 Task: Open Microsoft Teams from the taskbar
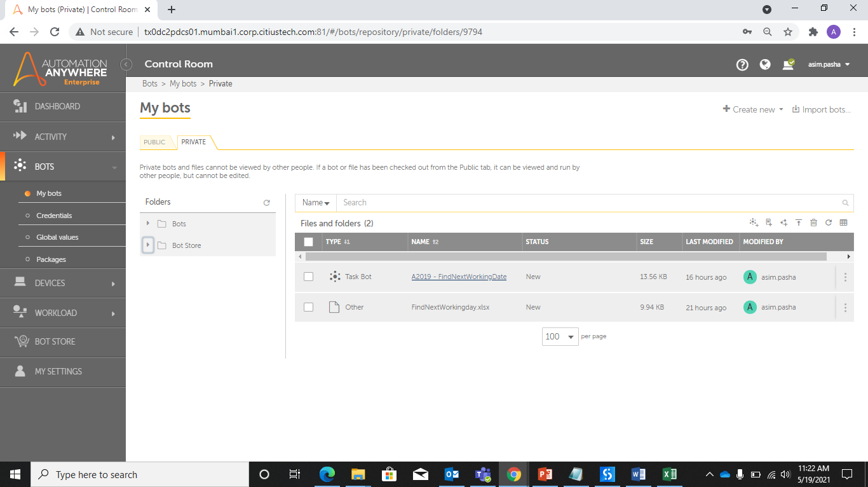[483, 474]
